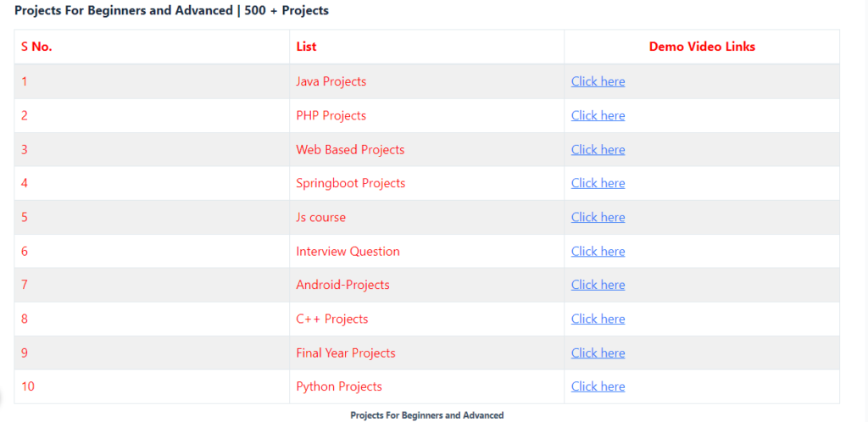Screen dimensions: 868x422
Task: Visit the Android-Projects 'Click here' link
Action: (598, 285)
